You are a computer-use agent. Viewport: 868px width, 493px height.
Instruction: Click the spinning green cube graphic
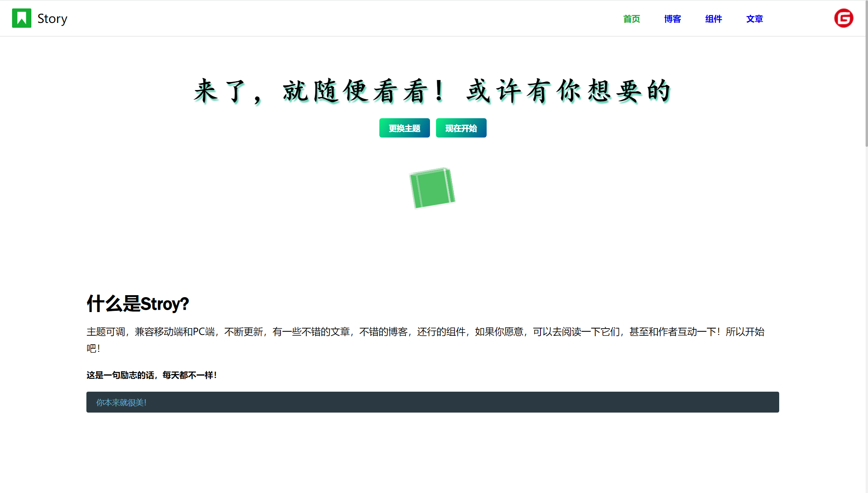point(432,187)
